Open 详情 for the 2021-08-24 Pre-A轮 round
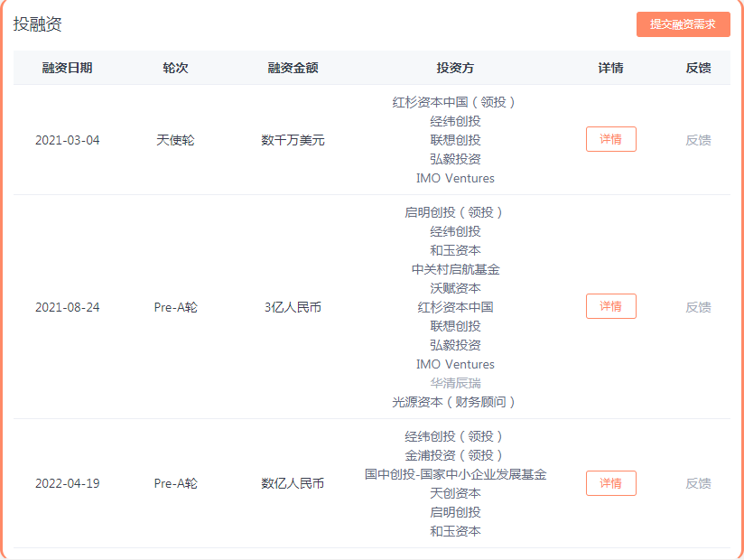This screenshot has width=744, height=560. point(610,306)
